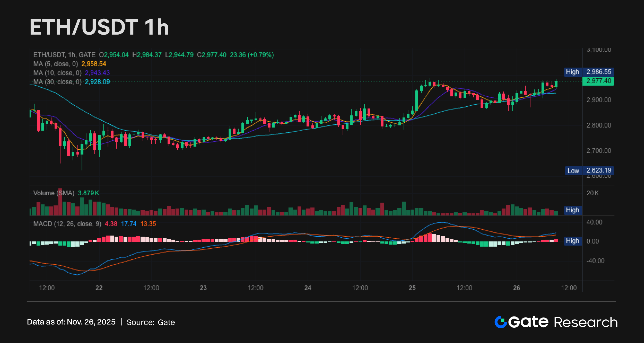Click the Gate Research brand text
The height and width of the screenshot is (343, 644).
click(563, 322)
